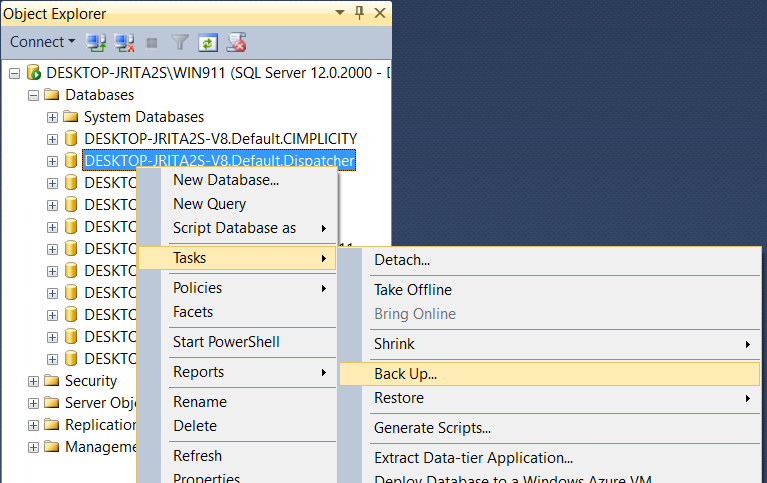
Task: Click the Stop toolbar icon
Action: 152,43
